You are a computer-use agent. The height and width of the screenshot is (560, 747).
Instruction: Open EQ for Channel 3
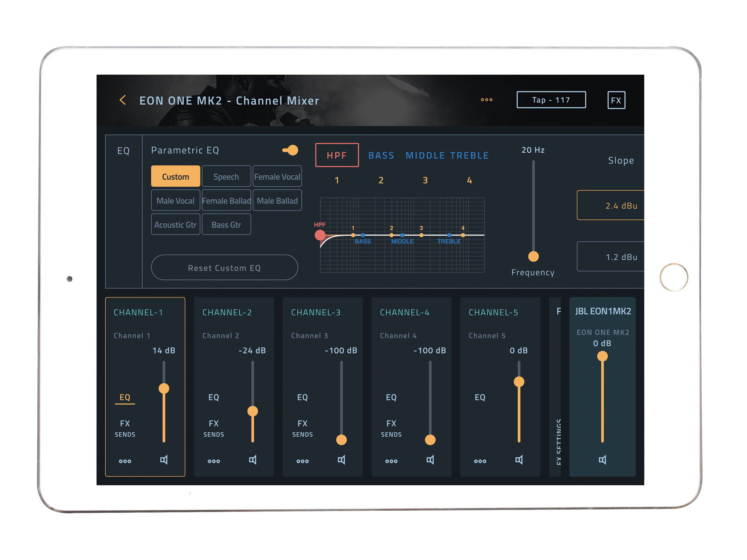click(303, 397)
